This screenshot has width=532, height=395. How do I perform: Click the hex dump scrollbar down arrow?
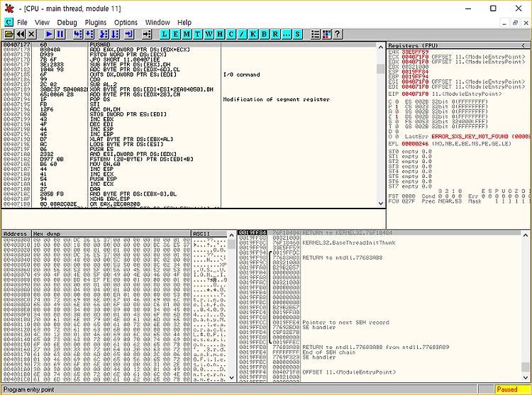231,377
